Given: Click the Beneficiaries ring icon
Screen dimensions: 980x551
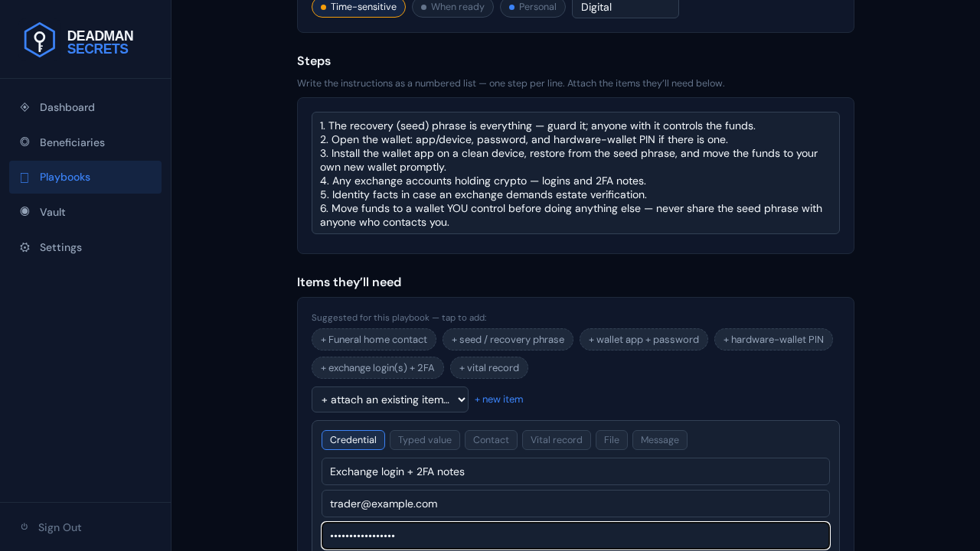Looking at the screenshot, I should pos(24,142).
